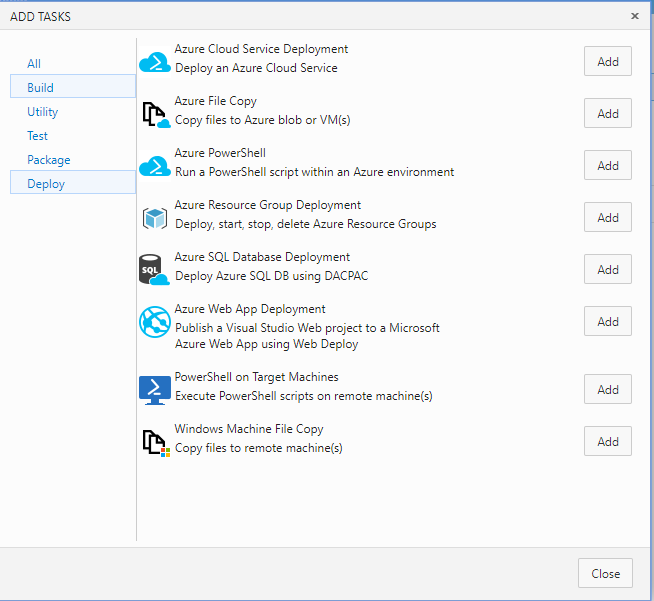The width and height of the screenshot is (654, 601).
Task: Click the Windows Machine File Copy icon
Action: pyautogui.click(x=155, y=442)
